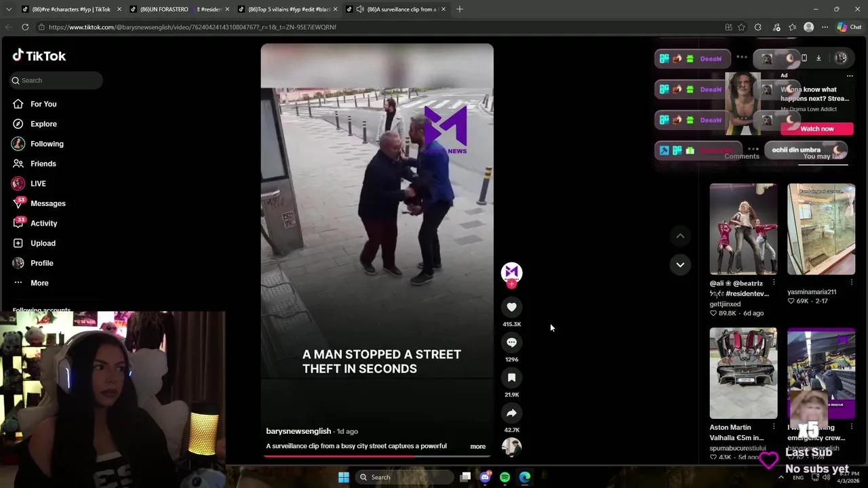Viewport: 868px width, 488px height.
Task: Open the browser profile avatar
Action: [x=808, y=27]
